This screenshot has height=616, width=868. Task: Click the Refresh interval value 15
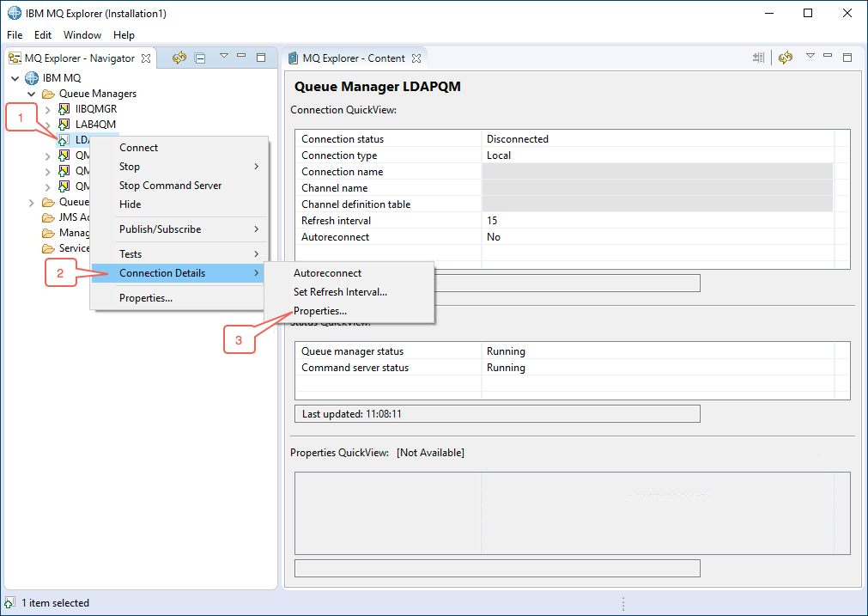pos(492,221)
